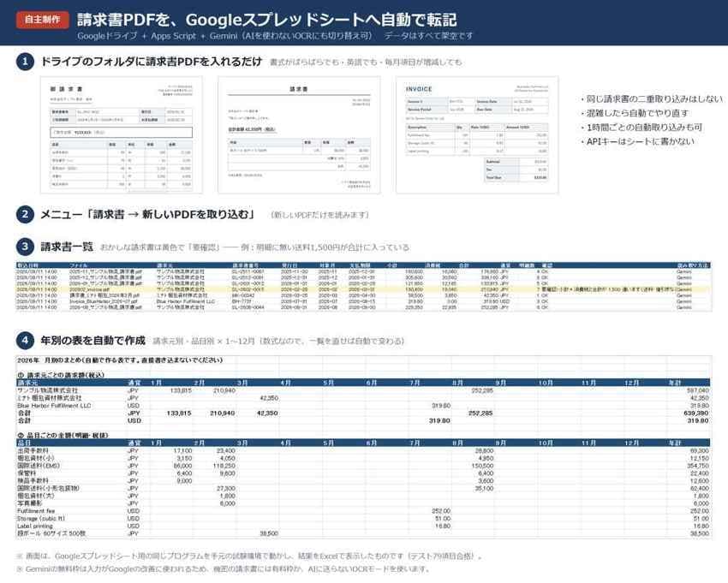Viewport: 728px width, 583px height.
Task: Click 梱包資材(小) item row label
Action: (x=36, y=458)
